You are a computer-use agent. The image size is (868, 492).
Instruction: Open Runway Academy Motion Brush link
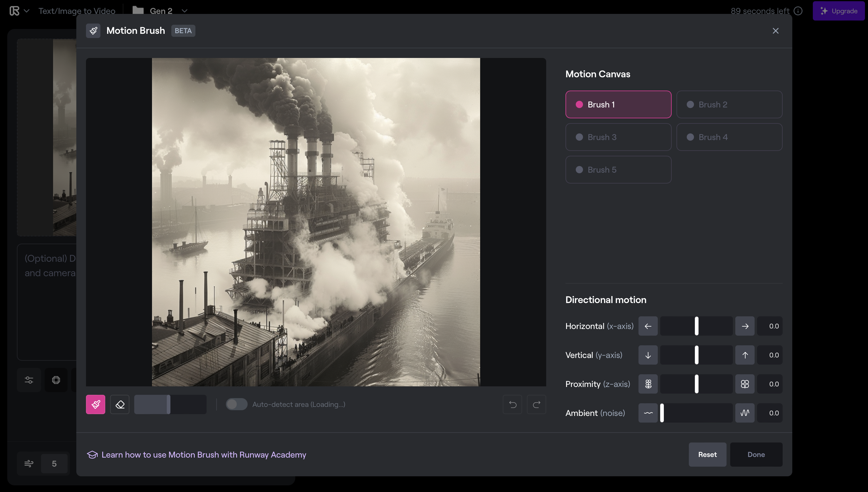204,455
